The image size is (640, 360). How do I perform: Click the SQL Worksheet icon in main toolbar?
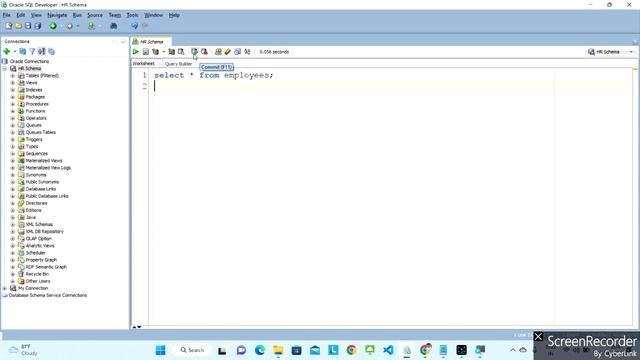(x=91, y=26)
